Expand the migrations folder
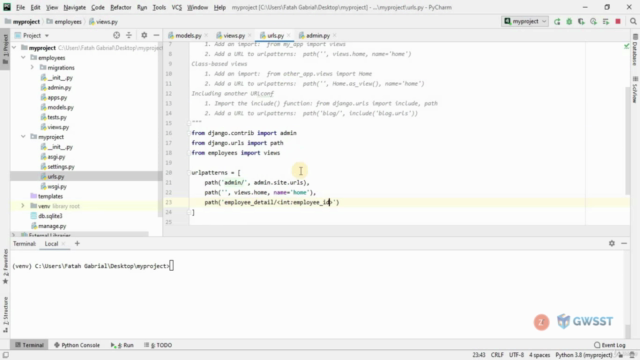Viewport: 640px width, 360px height. pos(32,67)
